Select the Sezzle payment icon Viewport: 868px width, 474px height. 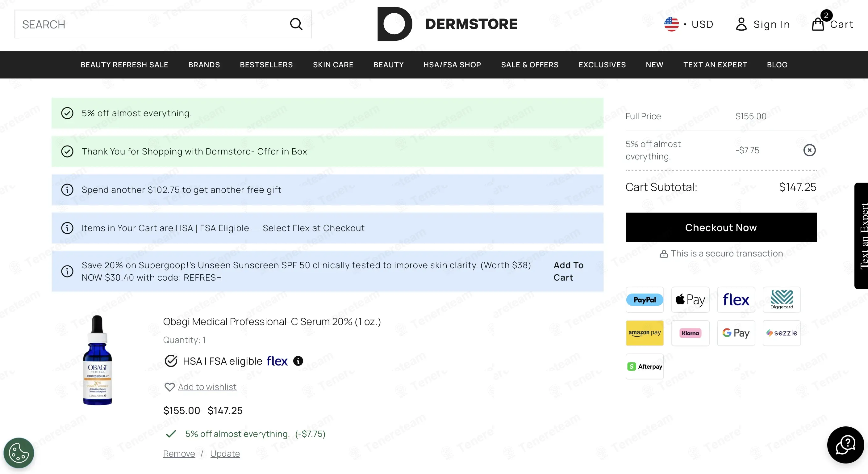782,333
